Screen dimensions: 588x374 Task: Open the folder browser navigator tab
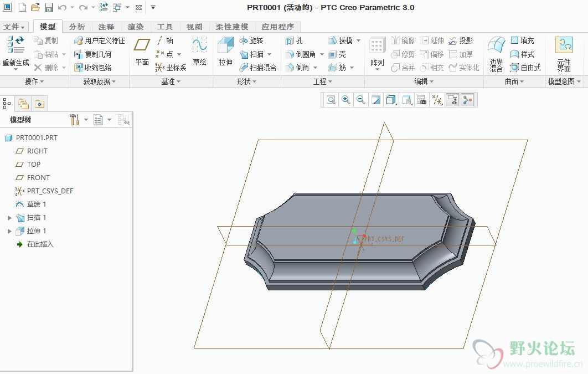point(23,104)
